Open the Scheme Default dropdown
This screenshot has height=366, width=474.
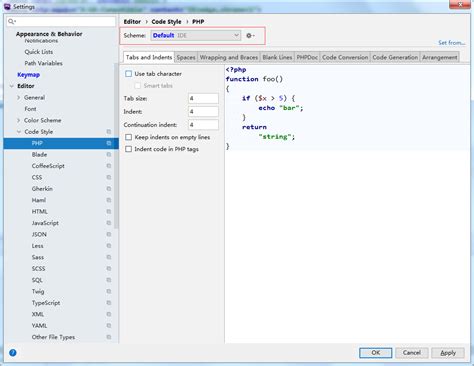click(x=196, y=35)
